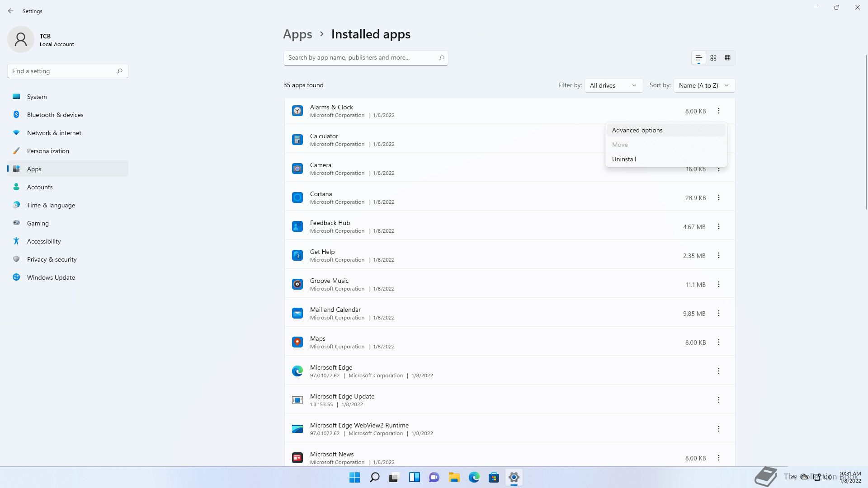868x488 pixels.
Task: Choose Uninstall from the context menu
Action: (x=666, y=159)
